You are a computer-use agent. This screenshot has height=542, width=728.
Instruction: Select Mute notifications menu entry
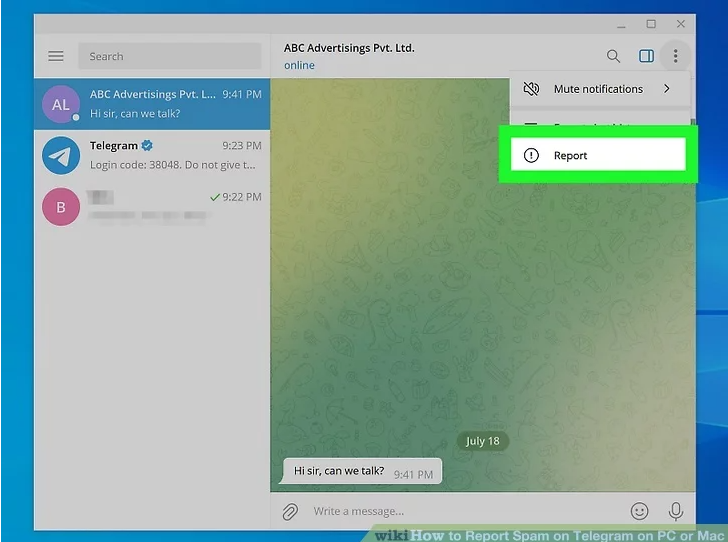tap(599, 89)
